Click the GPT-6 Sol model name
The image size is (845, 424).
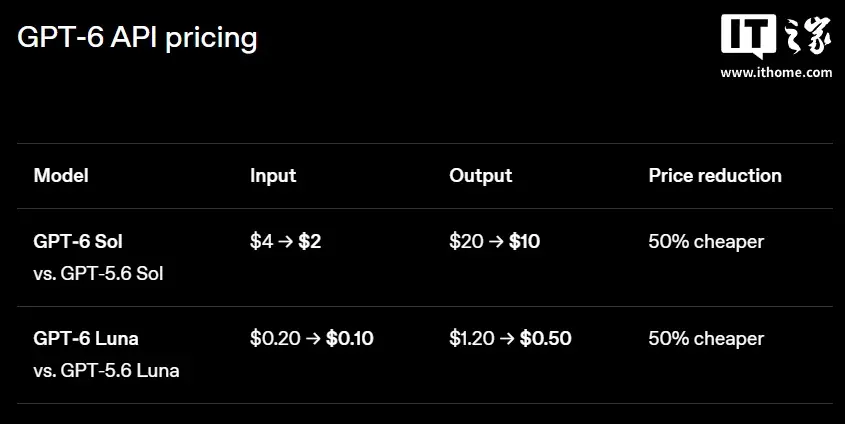tap(78, 241)
